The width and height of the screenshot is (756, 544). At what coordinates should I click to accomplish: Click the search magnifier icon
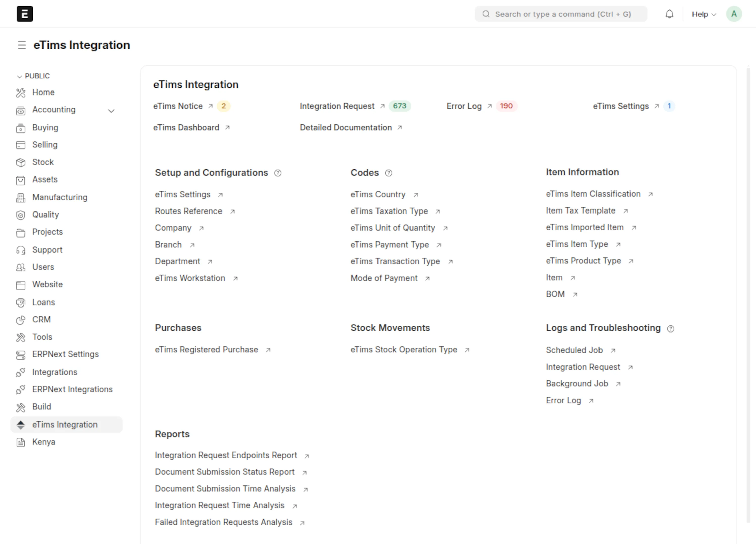click(486, 14)
